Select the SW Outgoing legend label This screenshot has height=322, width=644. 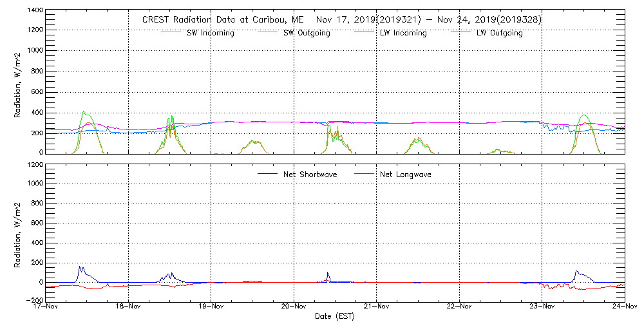[x=307, y=33]
